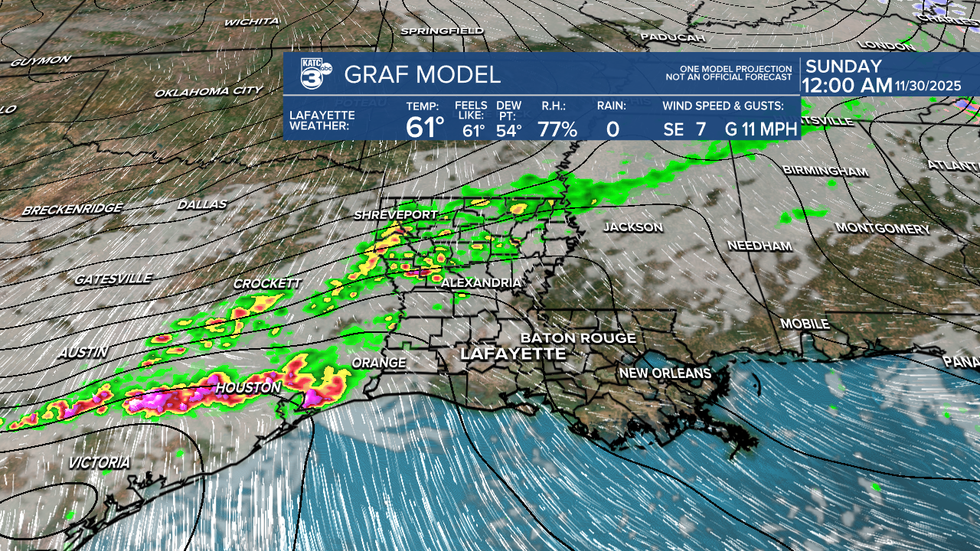
Task: Click the dew point 54° value
Action: 509,130
